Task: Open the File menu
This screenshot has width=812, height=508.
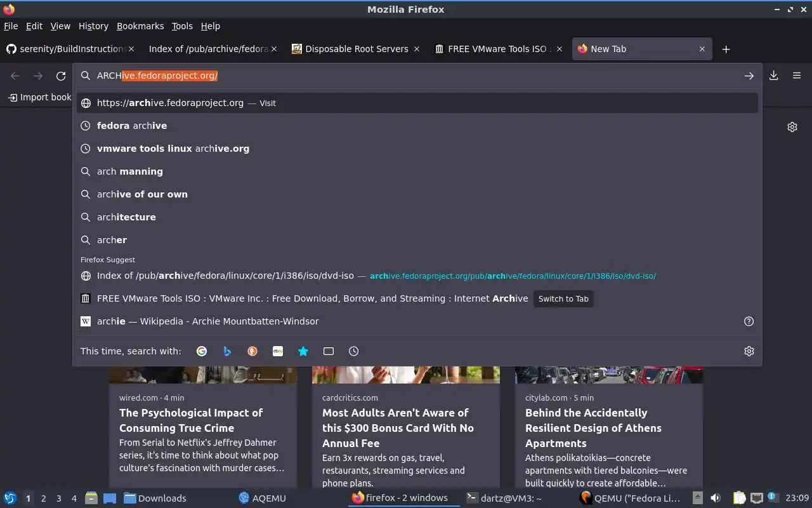Action: (11, 26)
